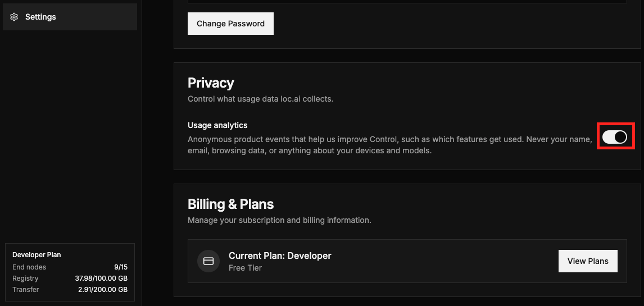The height and width of the screenshot is (306, 644).
Task: Click the 2.91/200.00 GB transfer value
Action: (x=103, y=289)
